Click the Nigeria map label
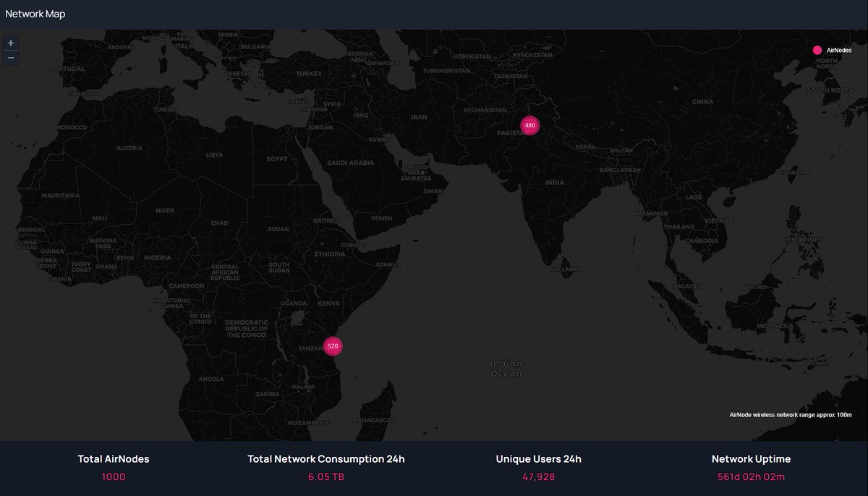Screen dimensions: 868x496 (157, 257)
